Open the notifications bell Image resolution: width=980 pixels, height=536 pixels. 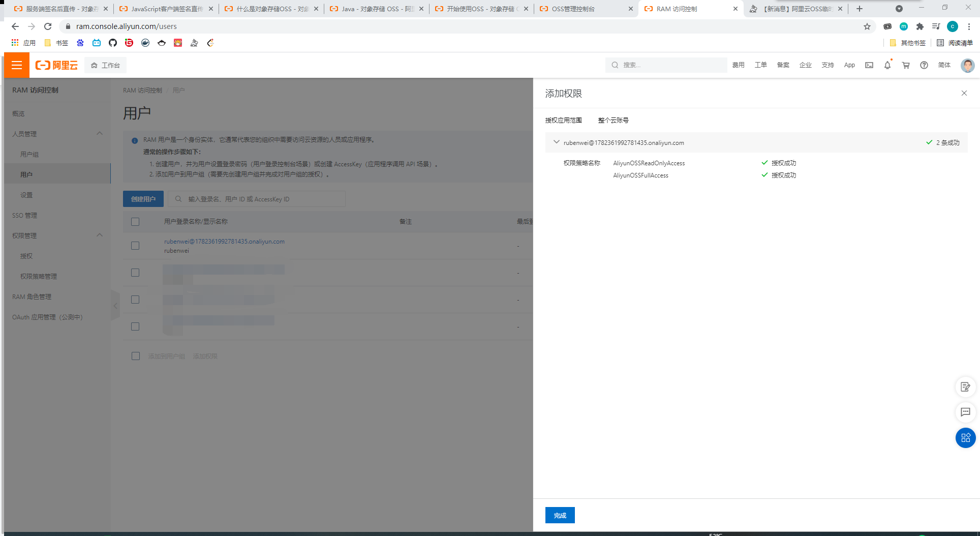[887, 65]
